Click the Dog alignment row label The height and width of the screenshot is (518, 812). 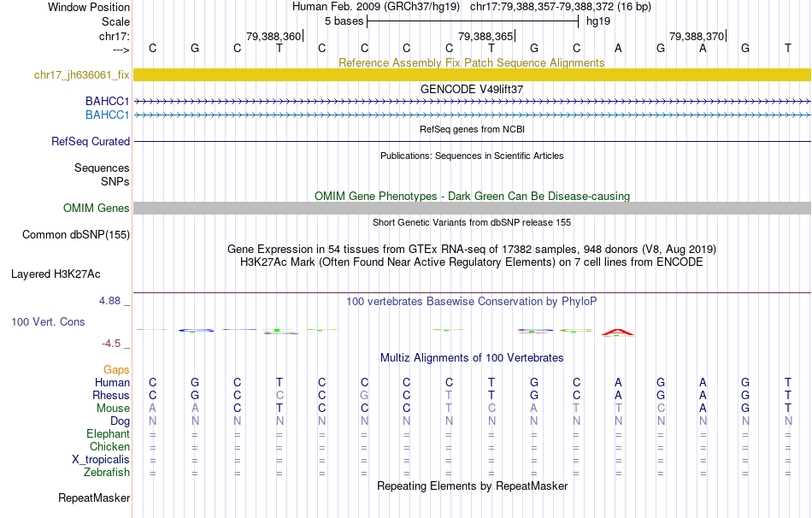pos(121,421)
